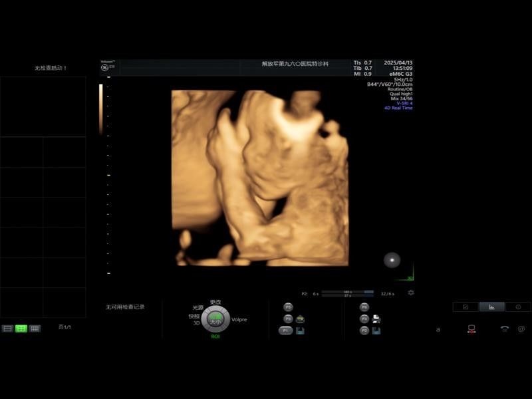
Task: Click the 4D Real Time label
Action: point(398,108)
